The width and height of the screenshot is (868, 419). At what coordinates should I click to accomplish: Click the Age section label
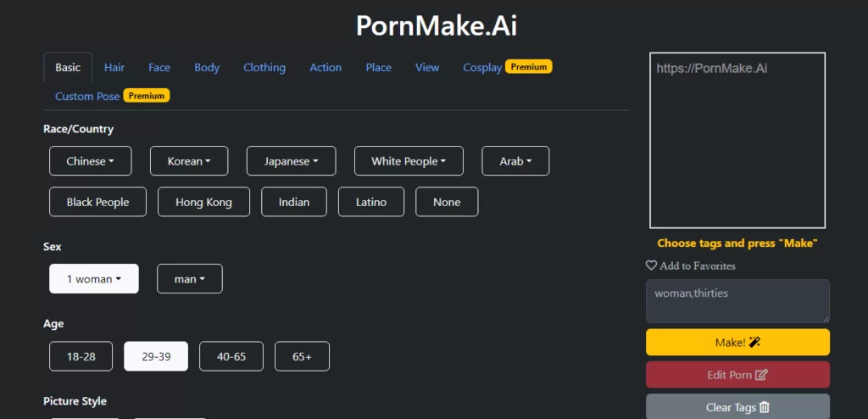coord(53,324)
